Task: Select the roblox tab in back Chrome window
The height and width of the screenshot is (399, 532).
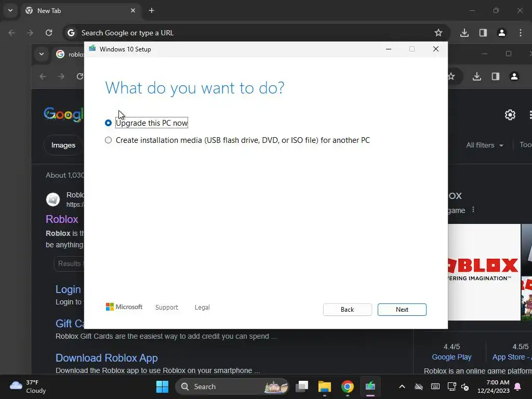Action: coord(70,54)
